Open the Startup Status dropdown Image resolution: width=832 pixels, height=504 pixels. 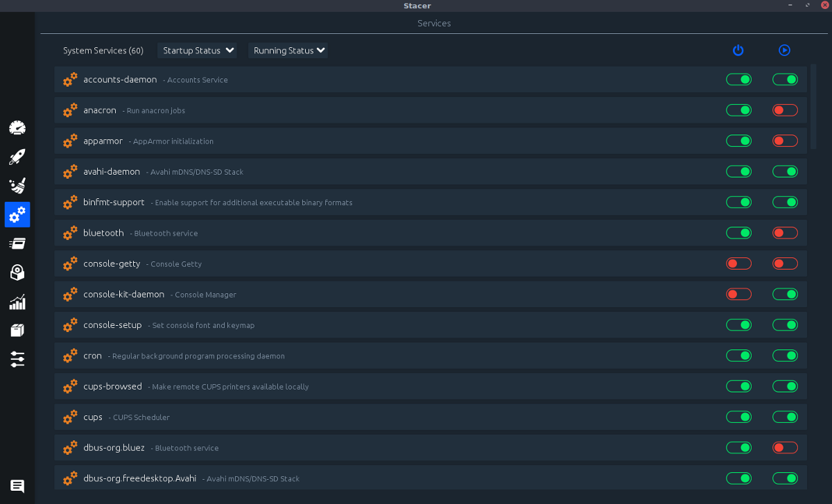[198, 51]
